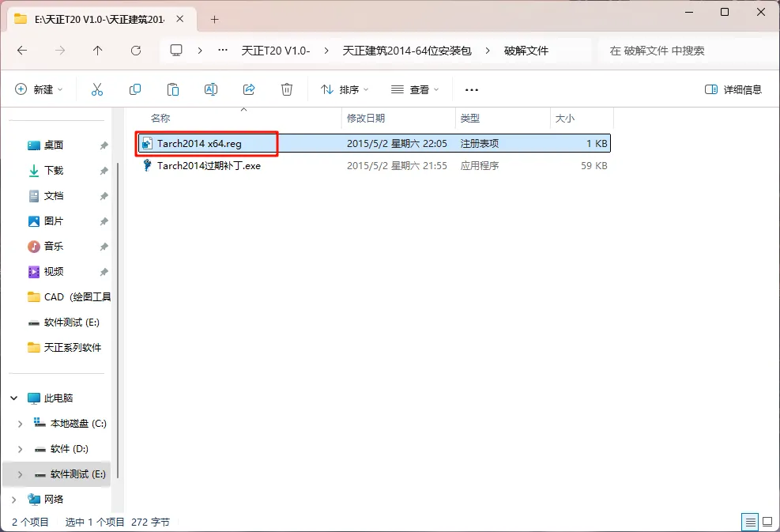Go forward with the right arrow
The image size is (780, 532).
(60, 51)
